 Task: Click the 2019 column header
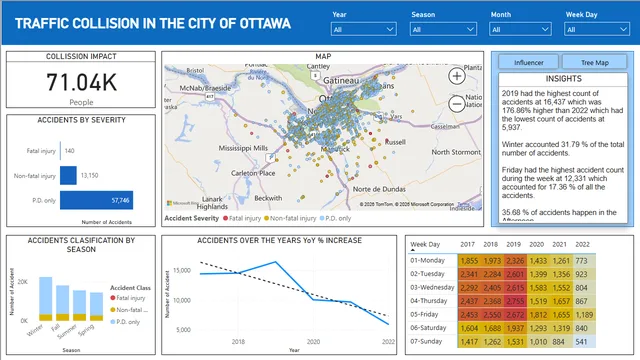[x=513, y=244]
